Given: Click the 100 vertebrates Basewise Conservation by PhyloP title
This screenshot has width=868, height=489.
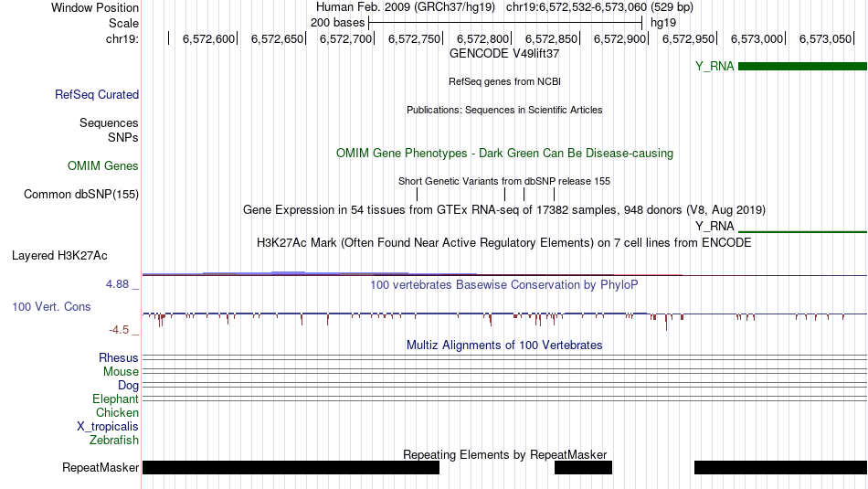Looking at the screenshot, I should [504, 284].
